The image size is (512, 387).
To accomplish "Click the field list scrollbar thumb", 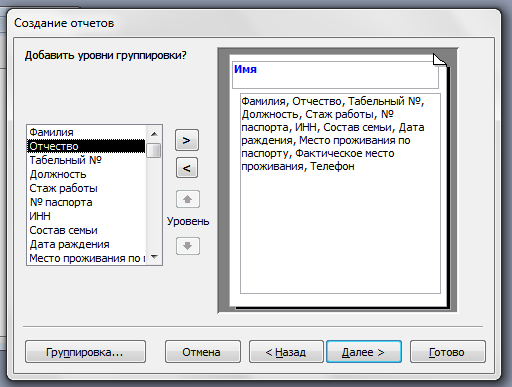I will coord(154,150).
